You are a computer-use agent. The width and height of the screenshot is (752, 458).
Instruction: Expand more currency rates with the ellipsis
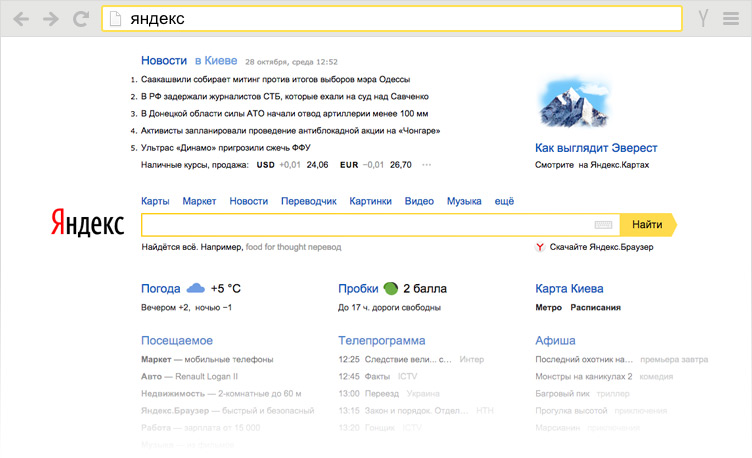[426, 164]
